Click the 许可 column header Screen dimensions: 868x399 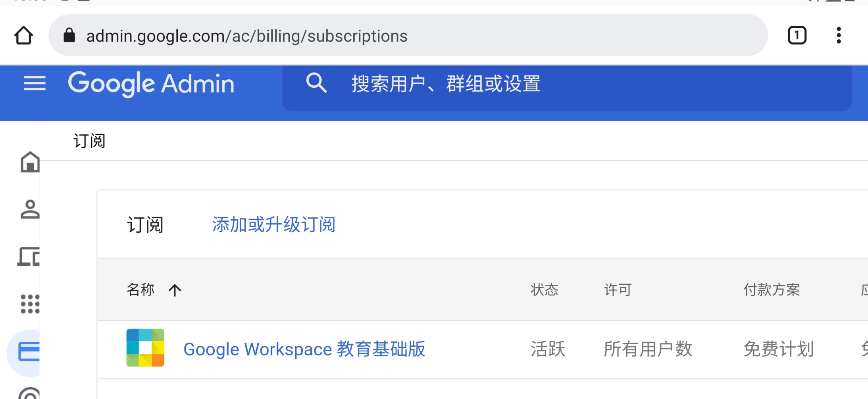click(618, 290)
